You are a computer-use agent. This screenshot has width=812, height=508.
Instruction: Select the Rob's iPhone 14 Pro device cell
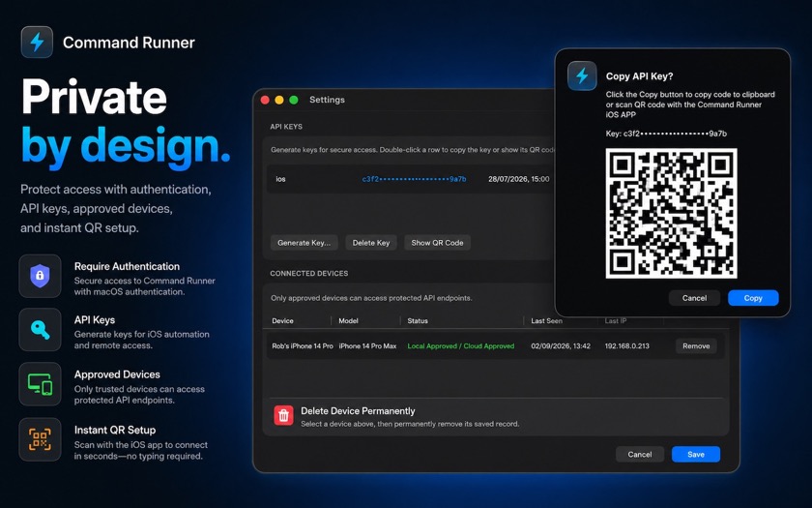point(303,345)
